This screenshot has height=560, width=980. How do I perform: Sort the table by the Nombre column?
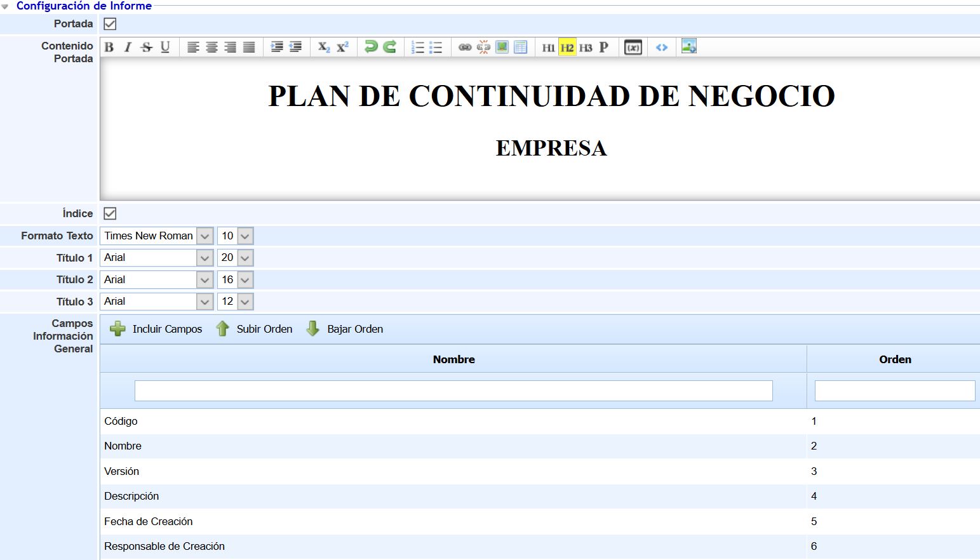coord(453,359)
